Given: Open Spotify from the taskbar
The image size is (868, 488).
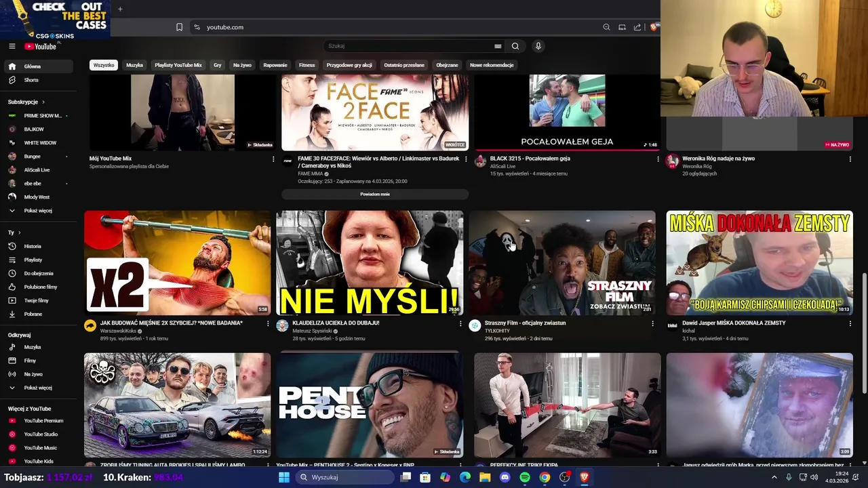Looking at the screenshot, I should click(525, 477).
